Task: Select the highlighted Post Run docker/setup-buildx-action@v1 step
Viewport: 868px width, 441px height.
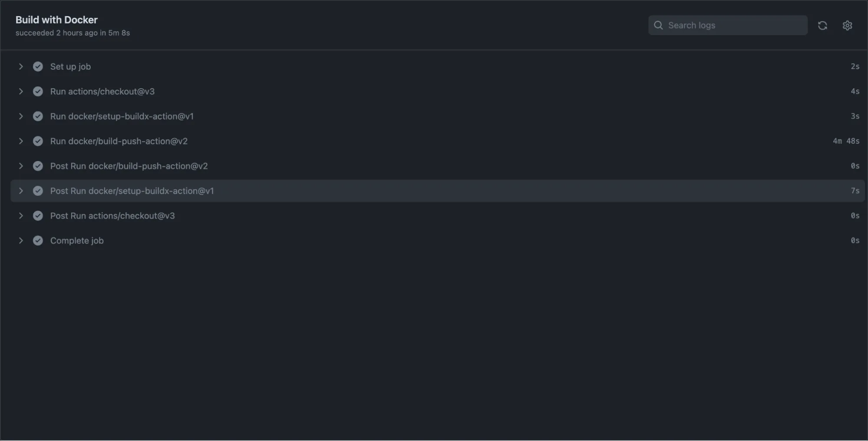Action: (132, 191)
